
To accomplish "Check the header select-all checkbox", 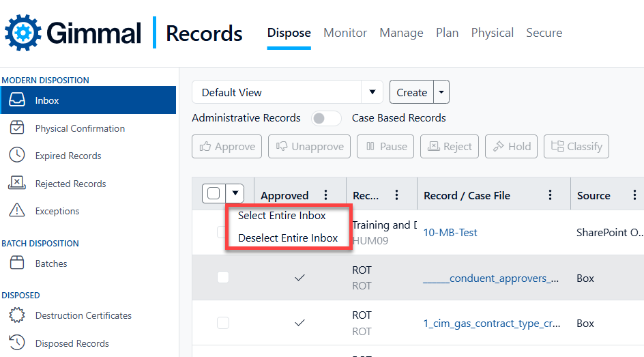I will (214, 194).
